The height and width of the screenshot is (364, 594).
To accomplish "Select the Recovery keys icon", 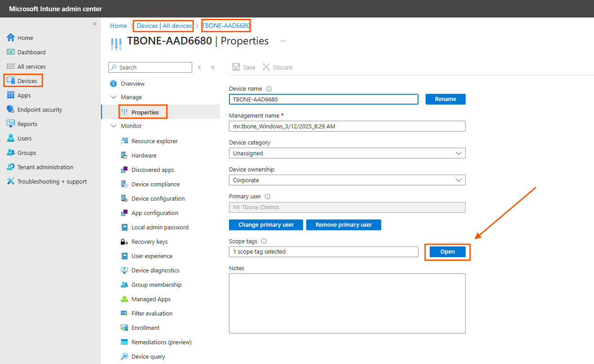I will pyautogui.click(x=124, y=241).
